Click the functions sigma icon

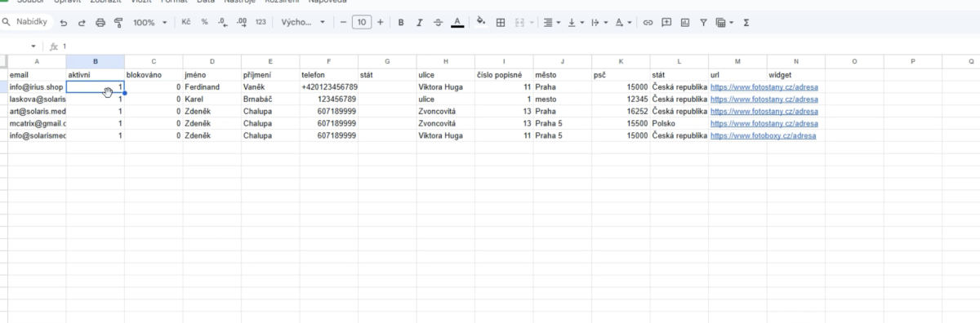point(746,23)
